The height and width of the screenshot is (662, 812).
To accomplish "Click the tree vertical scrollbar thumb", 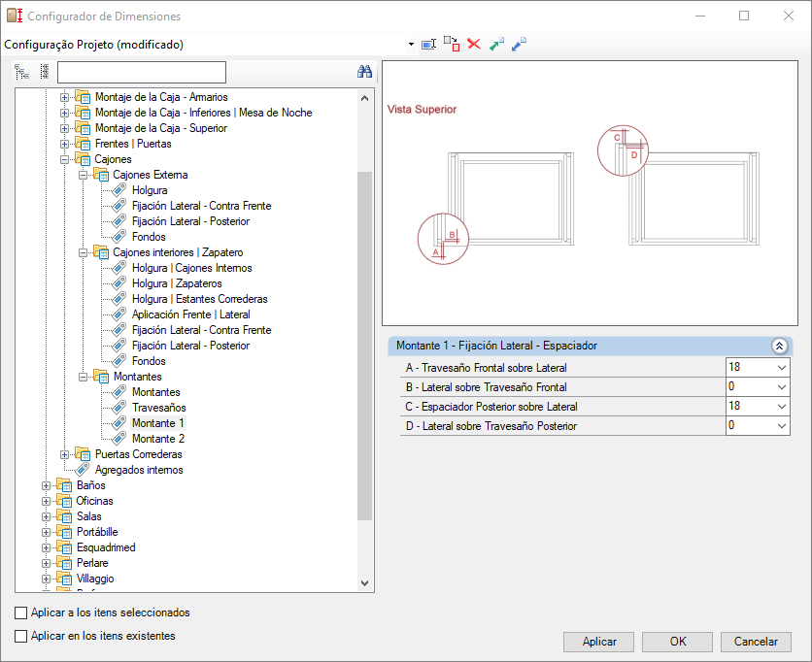I will [364, 346].
